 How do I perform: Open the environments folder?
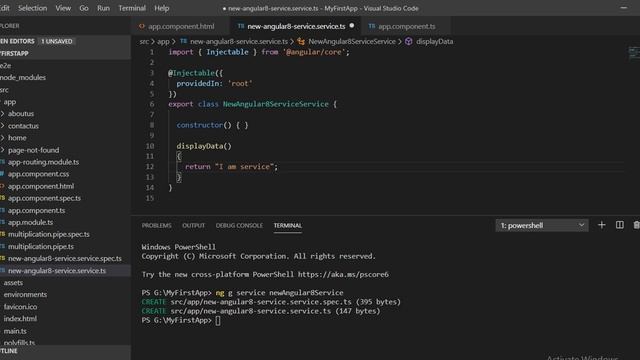tap(25, 295)
